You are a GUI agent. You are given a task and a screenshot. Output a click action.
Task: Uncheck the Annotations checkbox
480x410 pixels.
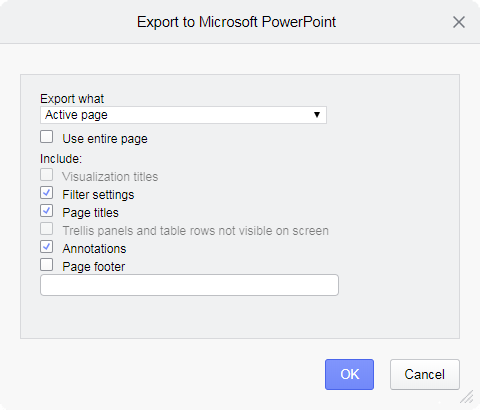pyautogui.click(x=47, y=247)
